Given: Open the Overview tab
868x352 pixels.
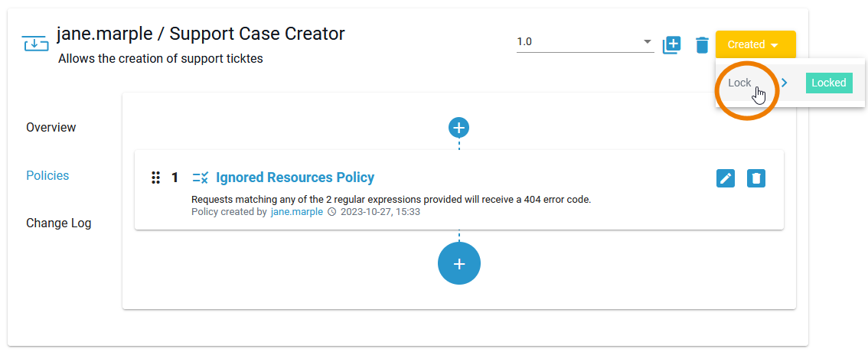Looking at the screenshot, I should pos(51,127).
